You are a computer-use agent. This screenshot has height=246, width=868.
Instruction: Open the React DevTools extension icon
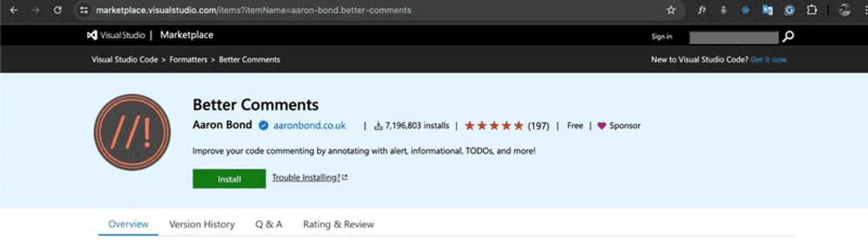coord(745,10)
